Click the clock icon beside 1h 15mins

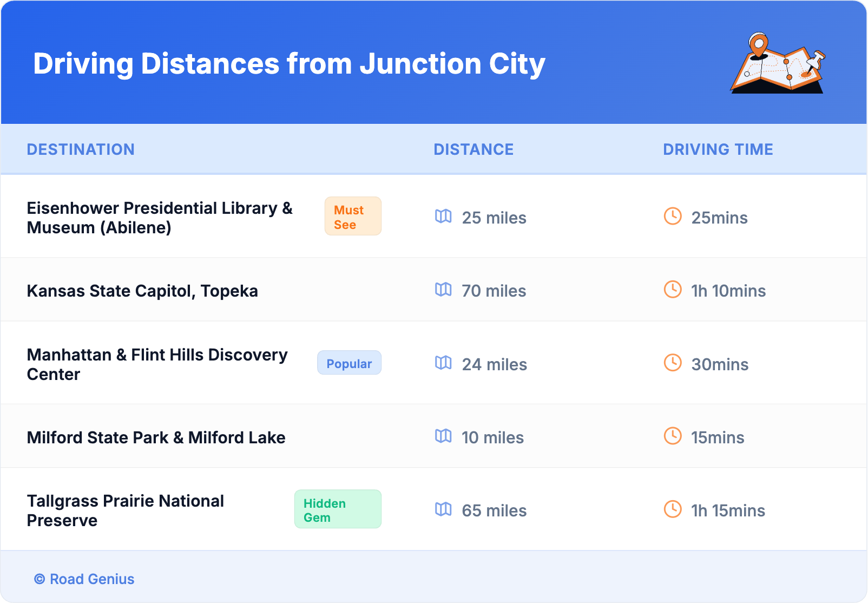click(673, 509)
